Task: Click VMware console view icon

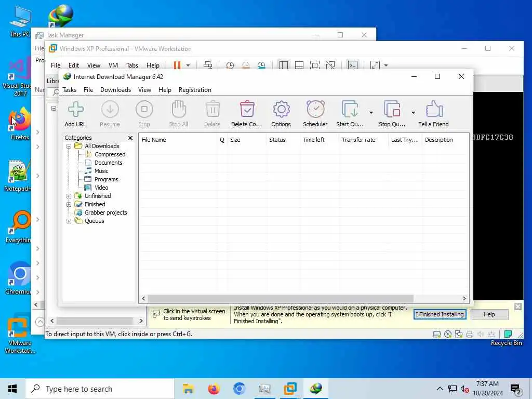Action: (x=353, y=65)
